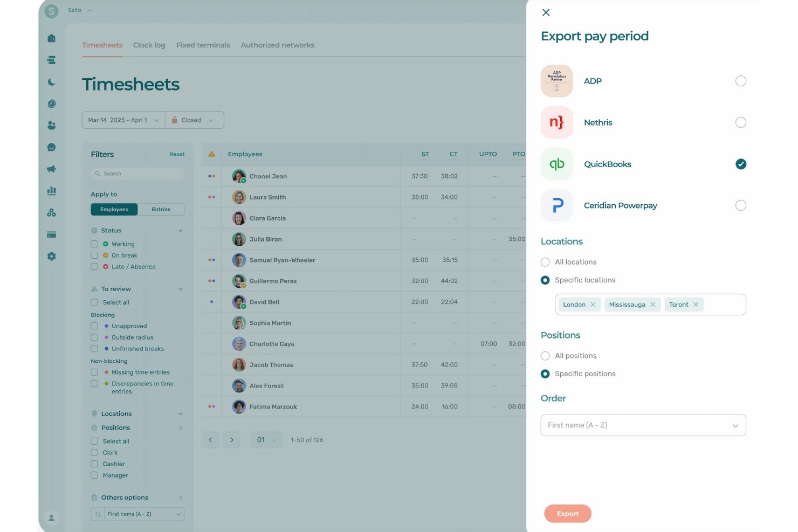The image size is (798, 532).
Task: Open Laura Smith's timesheet row
Action: [x=364, y=197]
